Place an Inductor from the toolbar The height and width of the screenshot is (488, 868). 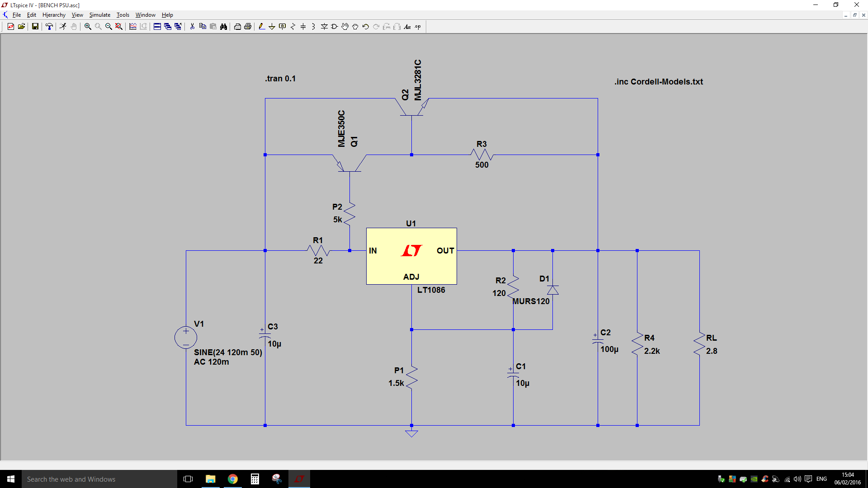314,27
